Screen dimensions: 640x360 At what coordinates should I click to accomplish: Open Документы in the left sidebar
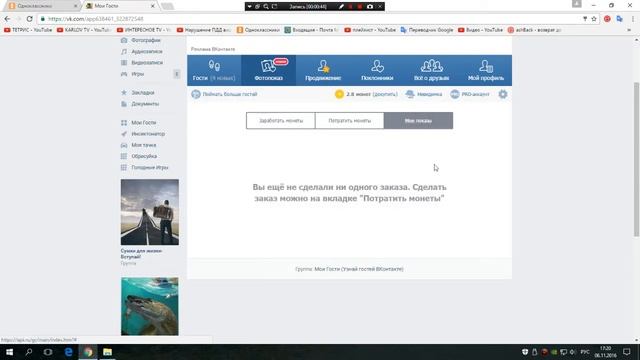pos(140,104)
